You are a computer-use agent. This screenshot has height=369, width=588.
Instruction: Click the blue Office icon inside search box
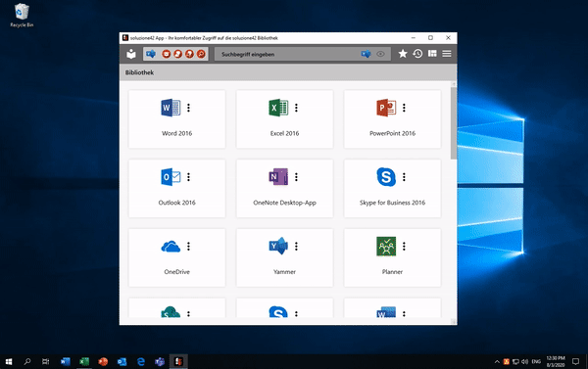click(x=366, y=54)
